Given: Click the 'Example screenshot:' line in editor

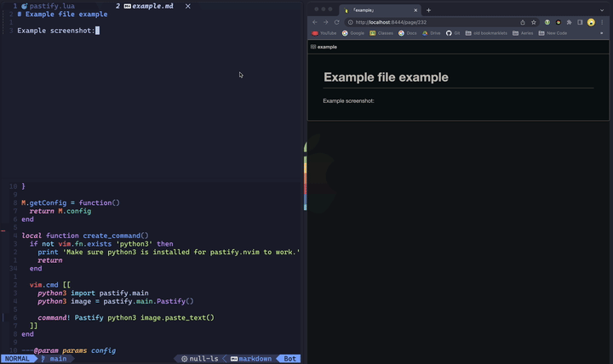Looking at the screenshot, I should coord(56,31).
